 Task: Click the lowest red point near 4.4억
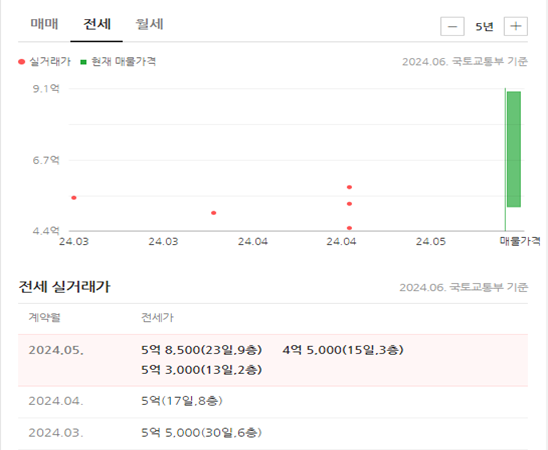pos(349,228)
